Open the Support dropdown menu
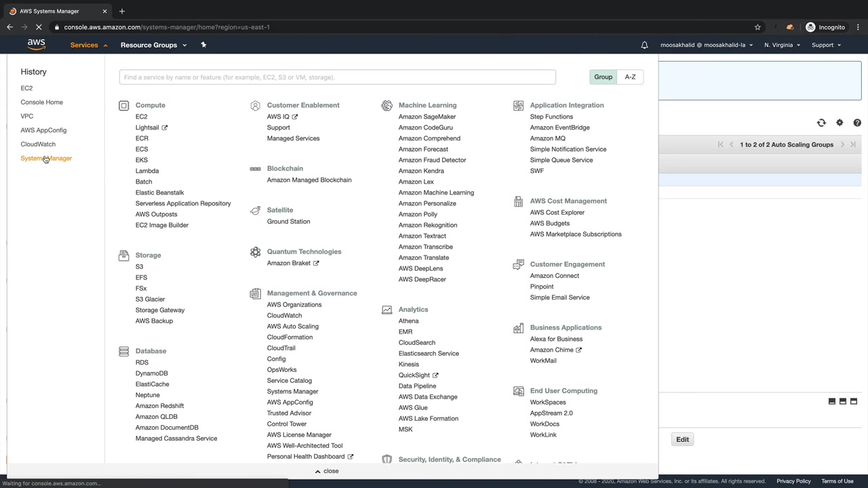 point(826,45)
